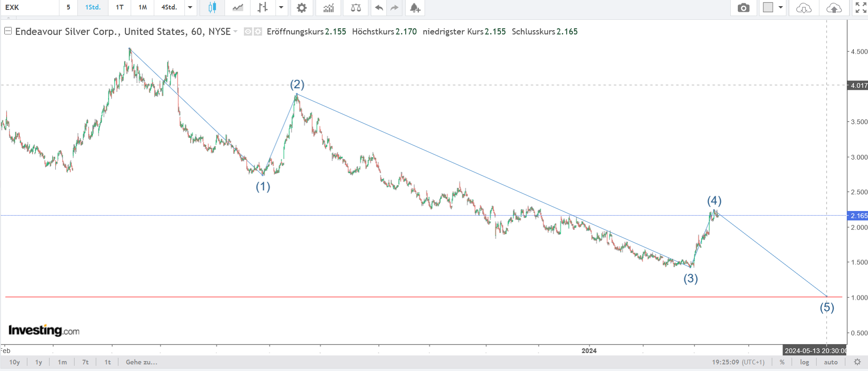Click the wave label (1)
Viewport: 868px width, 371px height.
(x=263, y=186)
